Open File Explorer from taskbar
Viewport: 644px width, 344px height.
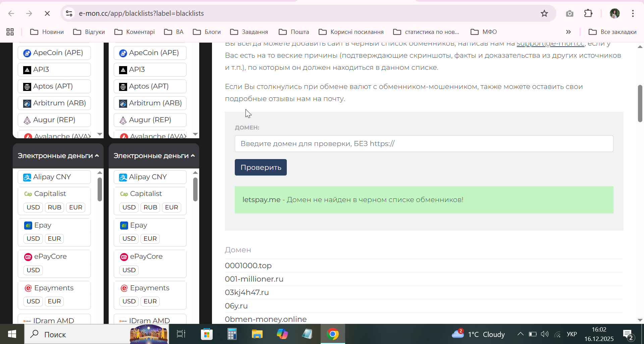tap(257, 334)
